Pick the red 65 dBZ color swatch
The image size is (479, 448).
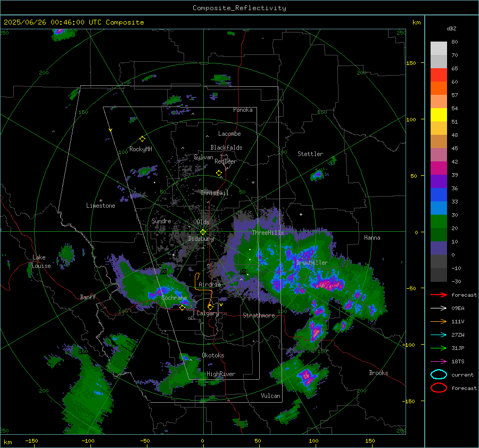tap(439, 75)
